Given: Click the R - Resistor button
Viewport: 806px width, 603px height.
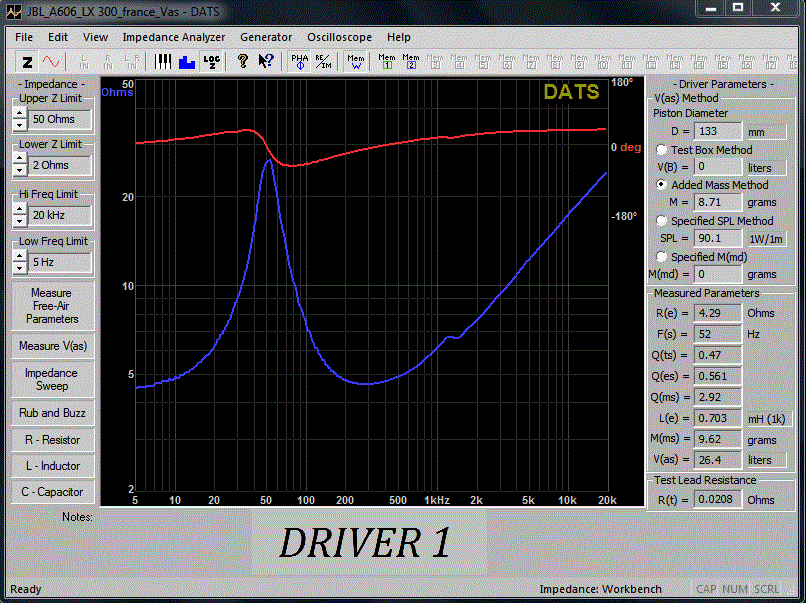Looking at the screenshot, I should pos(52,440).
